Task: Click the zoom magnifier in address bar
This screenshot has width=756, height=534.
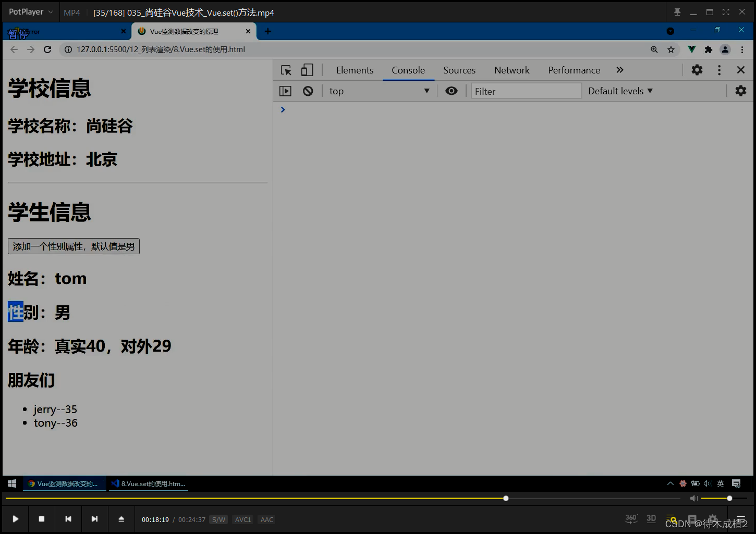Action: [x=654, y=49]
